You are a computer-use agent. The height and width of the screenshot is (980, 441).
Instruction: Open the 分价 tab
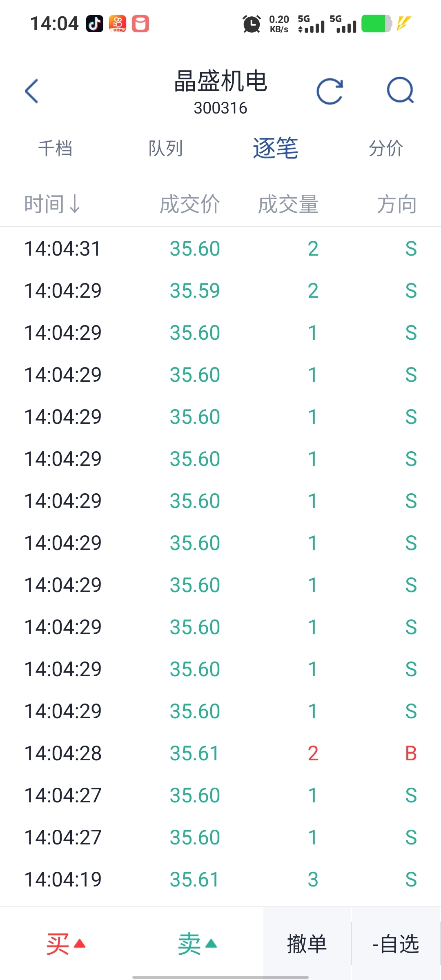[x=386, y=148]
